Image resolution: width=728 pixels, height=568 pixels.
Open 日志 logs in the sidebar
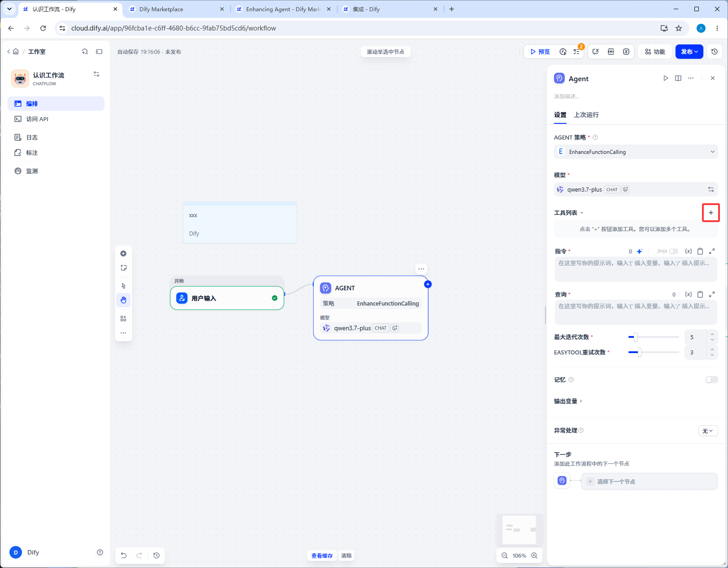56,137
